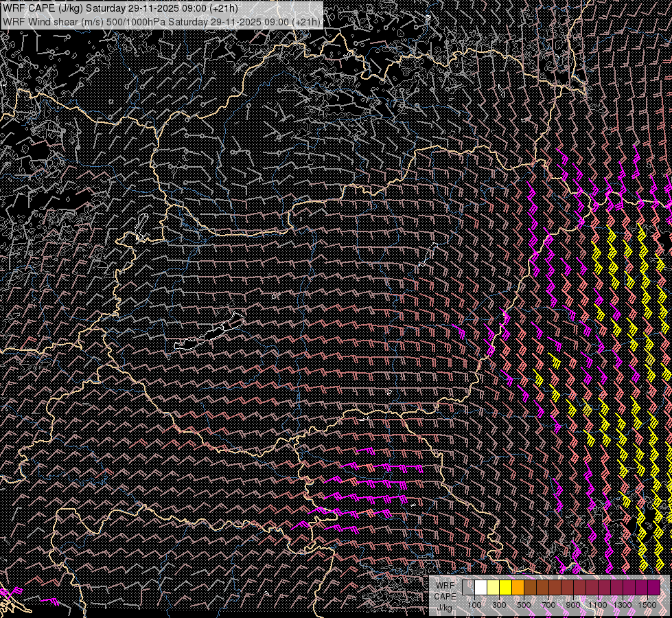
Task: Click the 1500 value on the legend
Action: [x=647, y=605]
